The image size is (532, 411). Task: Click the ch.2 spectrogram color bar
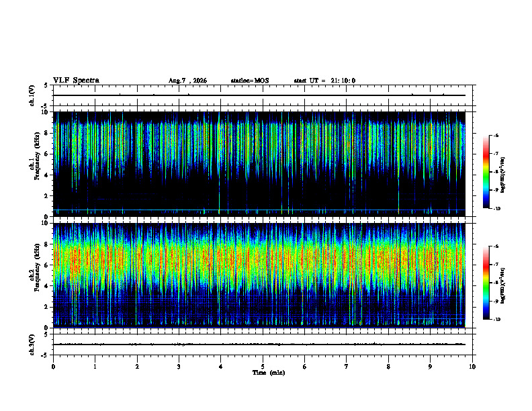click(486, 283)
